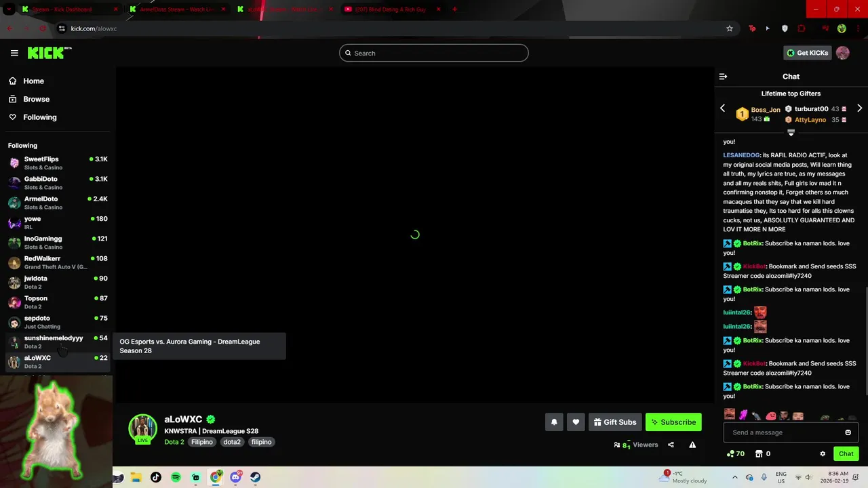Collapse the chat panel with arrow icon
868x488 pixels.
point(723,77)
